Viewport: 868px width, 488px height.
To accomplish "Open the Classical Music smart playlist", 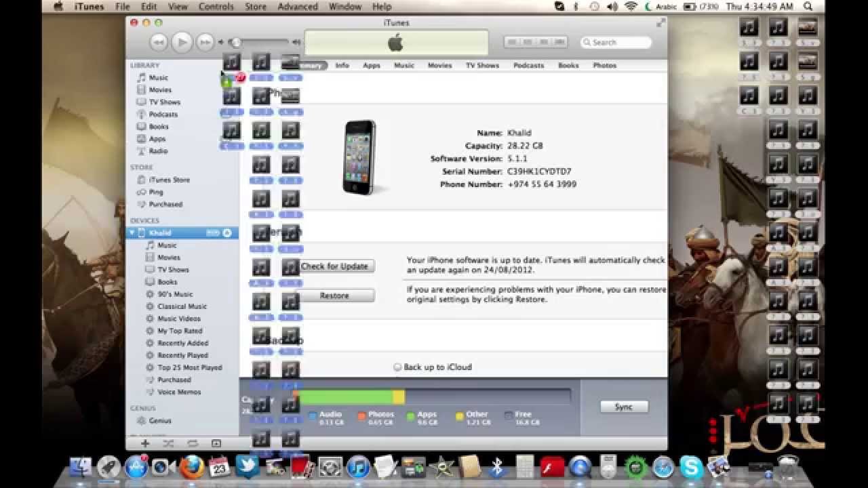I will [182, 306].
